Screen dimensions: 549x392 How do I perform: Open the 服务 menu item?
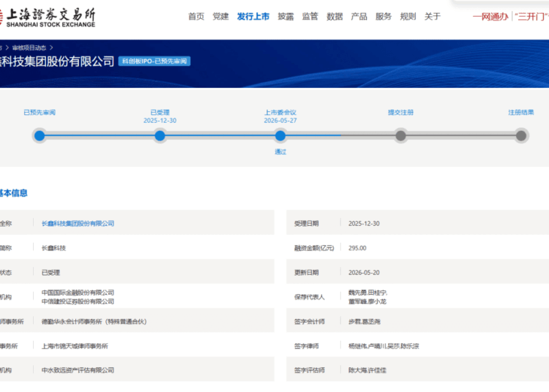pyautogui.click(x=384, y=16)
